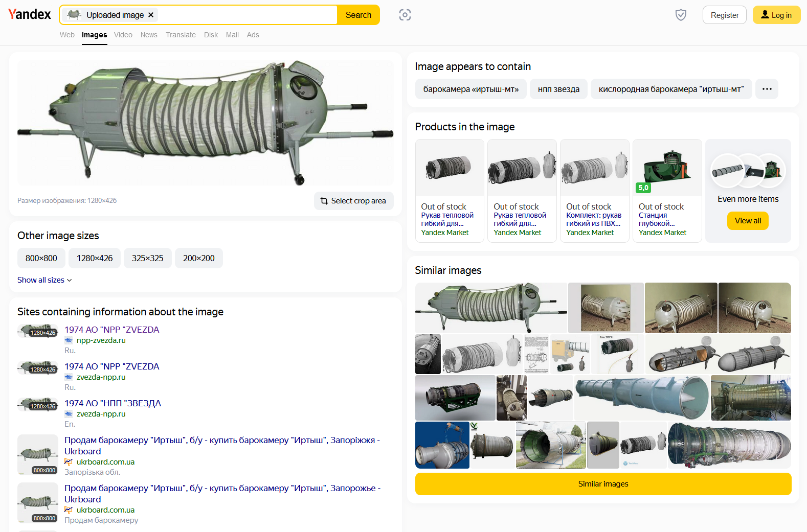The height and width of the screenshot is (532, 807).
Task: Open the Video tab
Action: [123, 35]
